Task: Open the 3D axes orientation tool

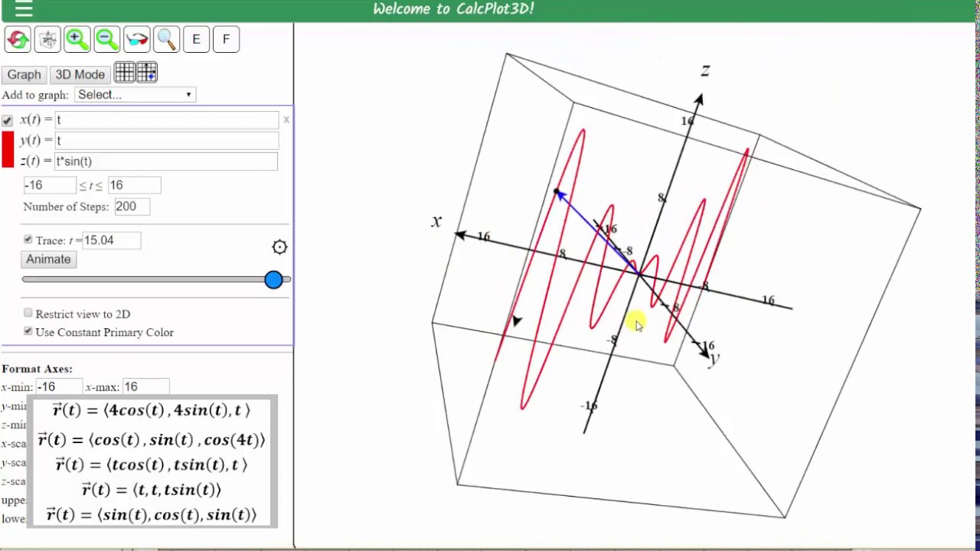Action: pos(47,39)
